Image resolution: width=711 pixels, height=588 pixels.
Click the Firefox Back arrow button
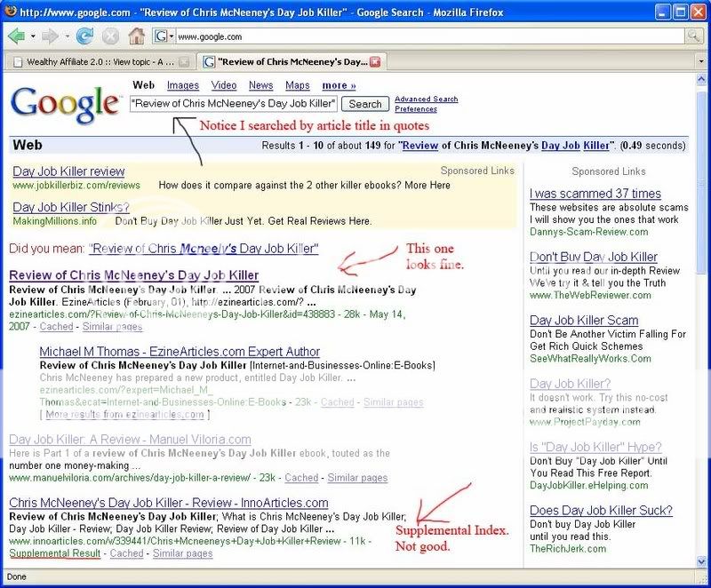pyautogui.click(x=16, y=36)
